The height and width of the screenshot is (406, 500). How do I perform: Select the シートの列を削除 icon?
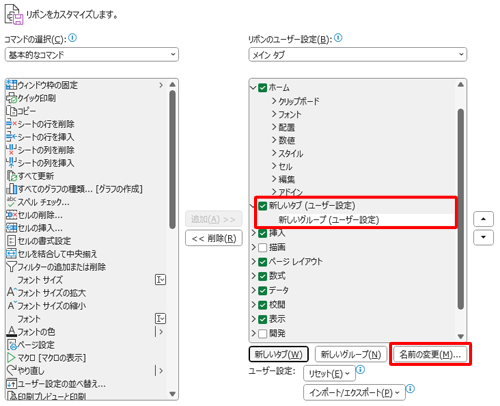[11, 150]
